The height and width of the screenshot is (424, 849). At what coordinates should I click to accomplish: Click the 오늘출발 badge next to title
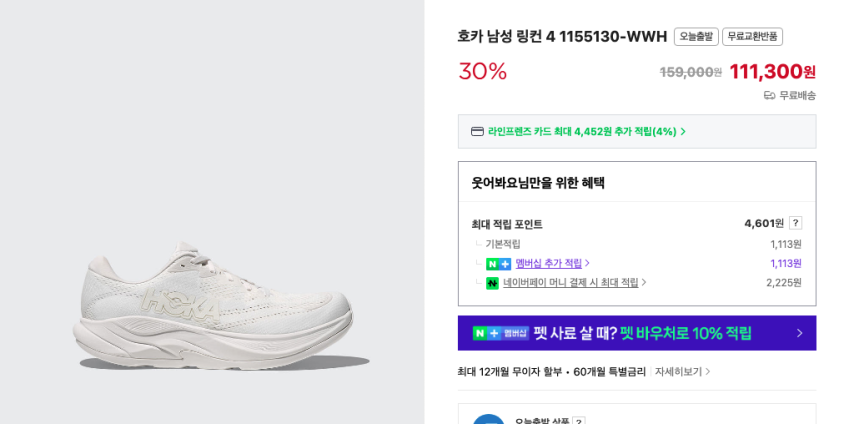pyautogui.click(x=696, y=37)
